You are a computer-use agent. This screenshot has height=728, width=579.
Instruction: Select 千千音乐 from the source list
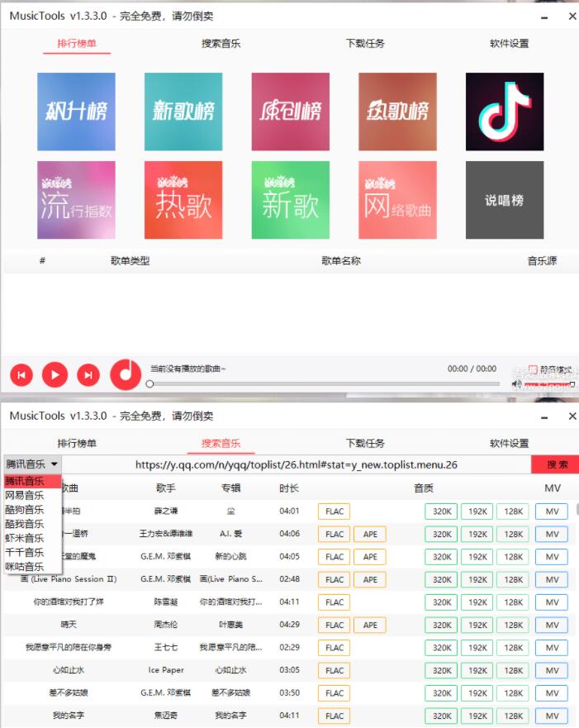point(32,553)
